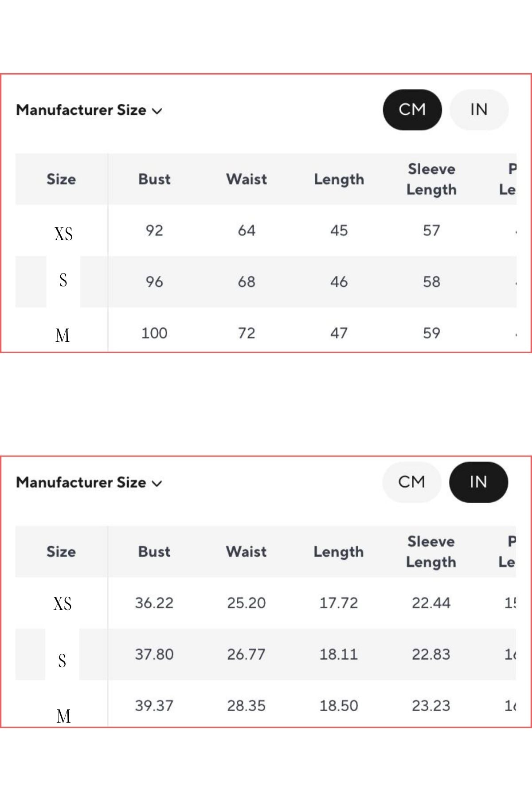Click the chevron beside Manufacturer Size in the inch chart
Viewport: 532px width, 798px height.
coord(157,483)
